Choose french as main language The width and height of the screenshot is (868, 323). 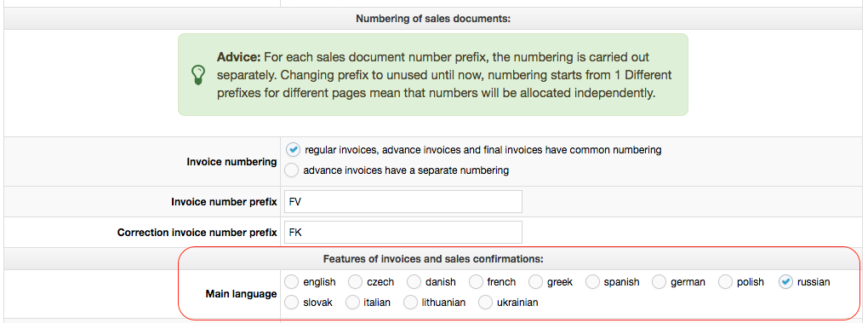pyautogui.click(x=476, y=282)
